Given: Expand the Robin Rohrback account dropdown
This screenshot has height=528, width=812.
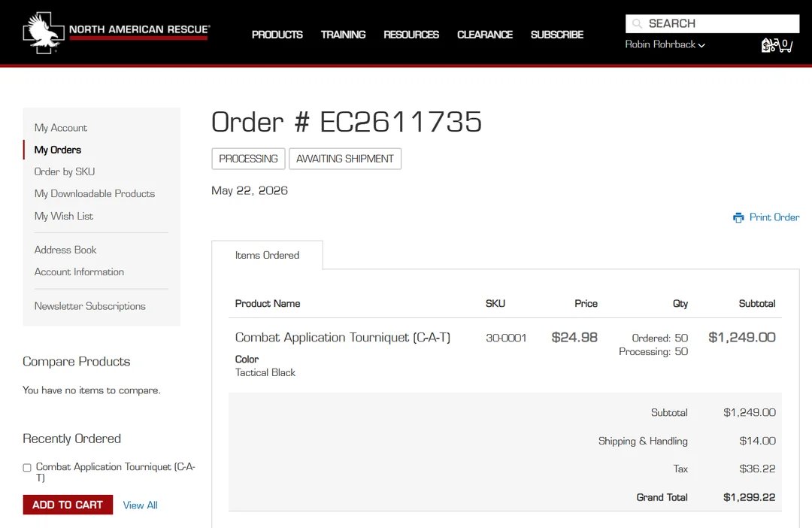Looking at the screenshot, I should point(665,44).
